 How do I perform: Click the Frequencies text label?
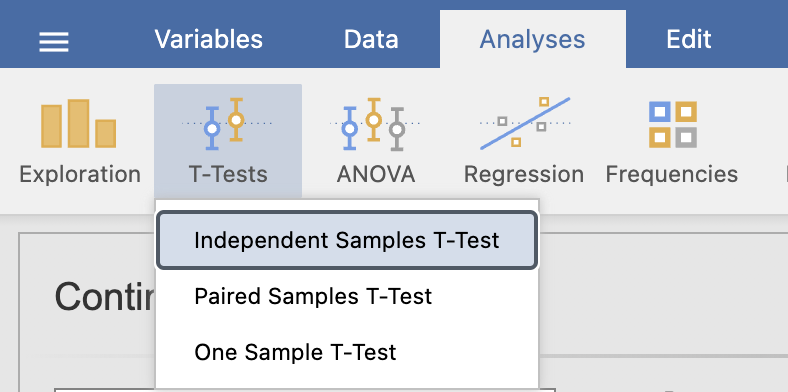671,174
